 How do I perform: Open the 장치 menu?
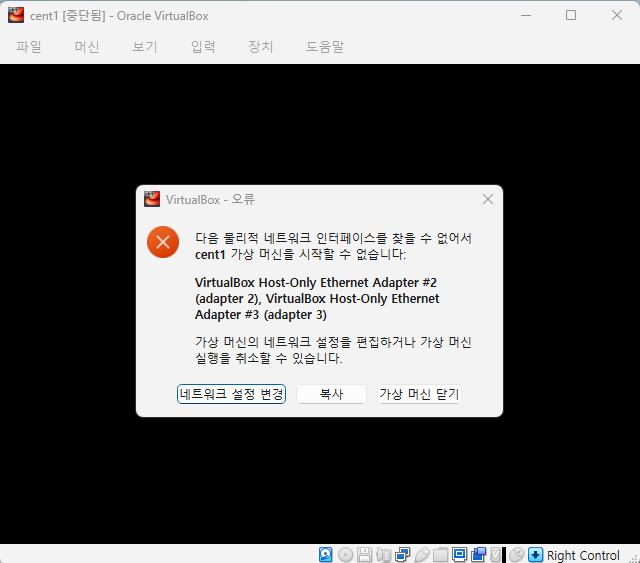[261, 47]
